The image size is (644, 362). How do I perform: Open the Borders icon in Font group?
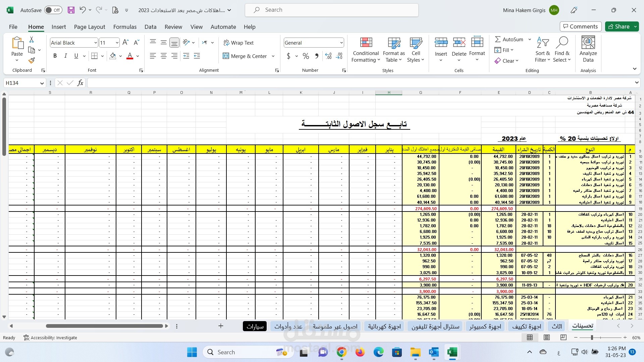tap(95, 56)
